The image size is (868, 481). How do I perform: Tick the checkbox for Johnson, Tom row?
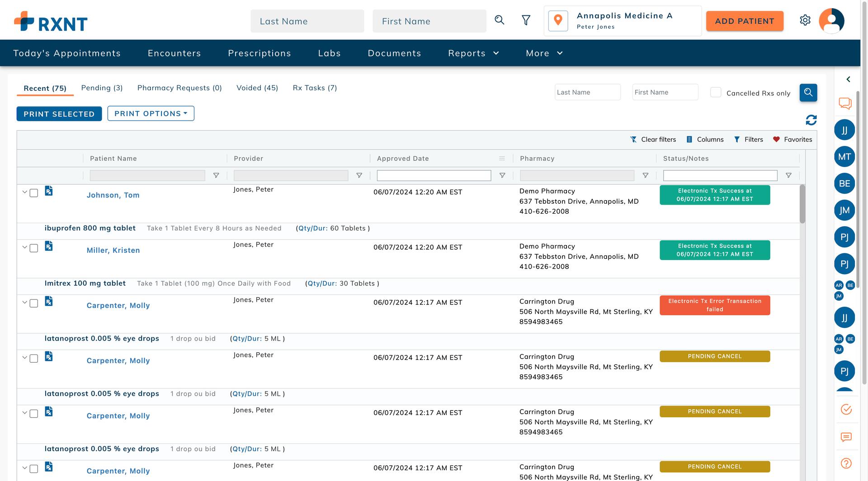click(34, 193)
